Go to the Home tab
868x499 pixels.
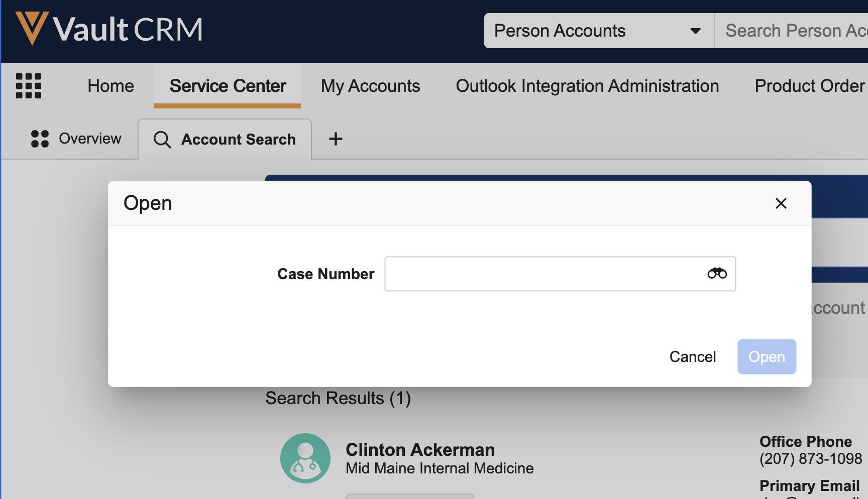[111, 86]
